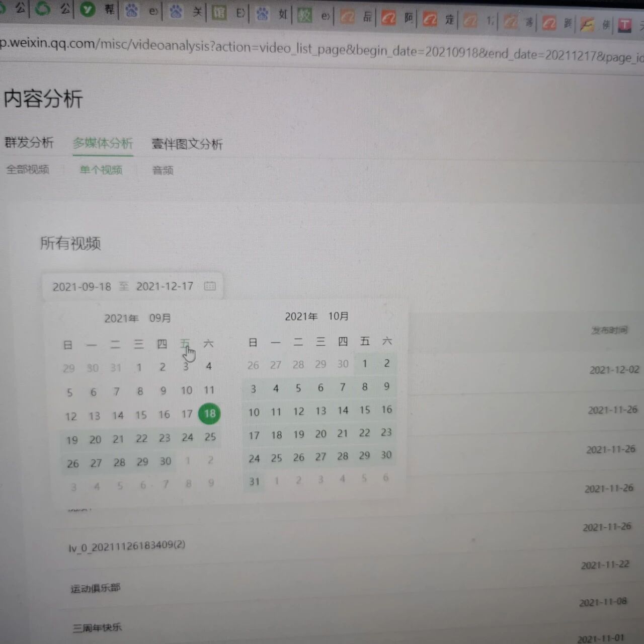Pick October 15 in the calendar
This screenshot has width=644, height=644.
pyautogui.click(x=365, y=410)
